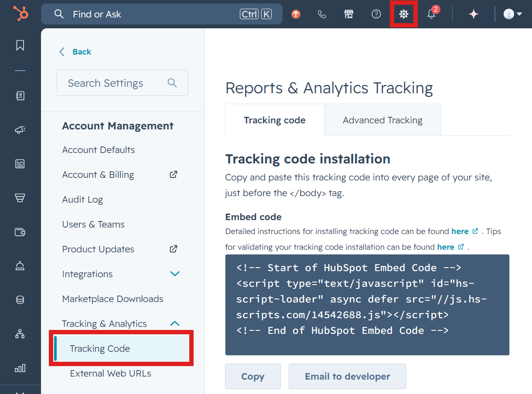This screenshot has width=532, height=394.
Task: Select Tracking Code in the sidebar
Action: 122,349
